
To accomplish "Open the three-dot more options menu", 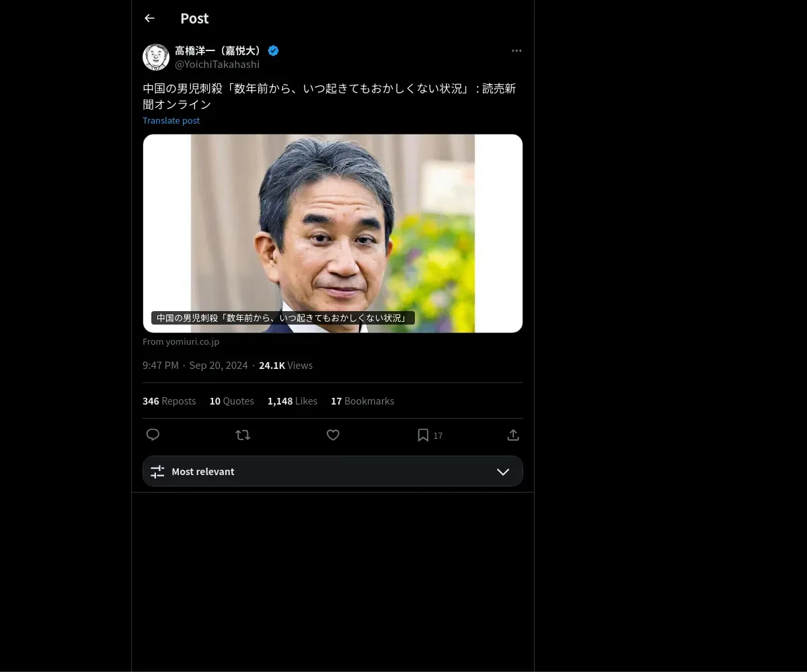I will tap(516, 50).
